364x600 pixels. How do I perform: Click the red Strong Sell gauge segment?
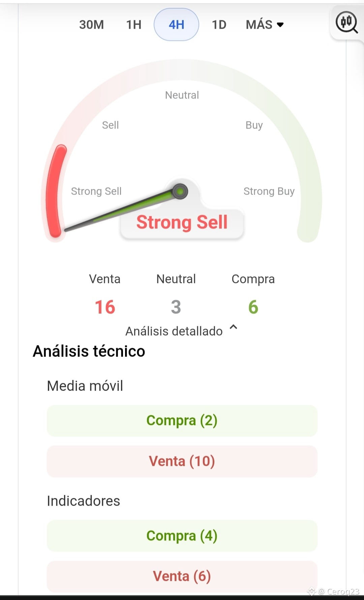56,191
